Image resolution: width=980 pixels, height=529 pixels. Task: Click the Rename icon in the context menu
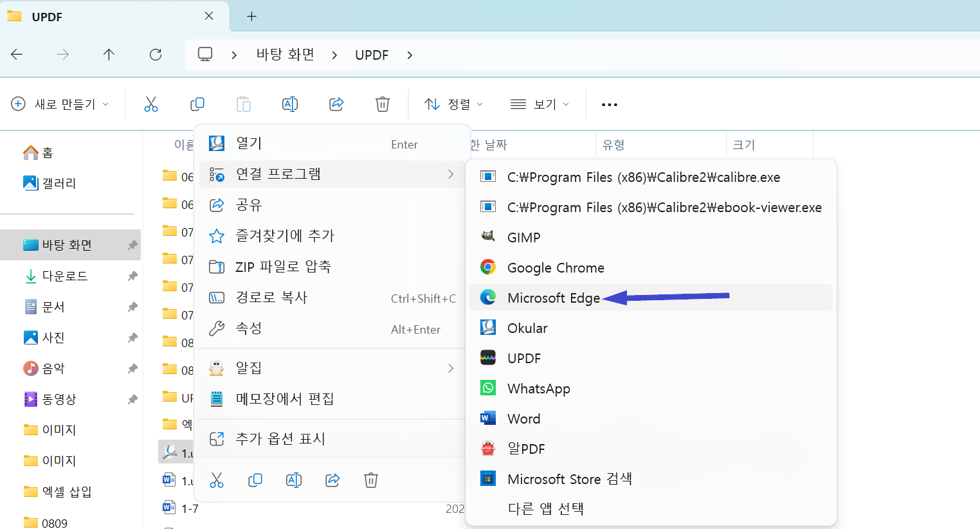[x=294, y=480]
